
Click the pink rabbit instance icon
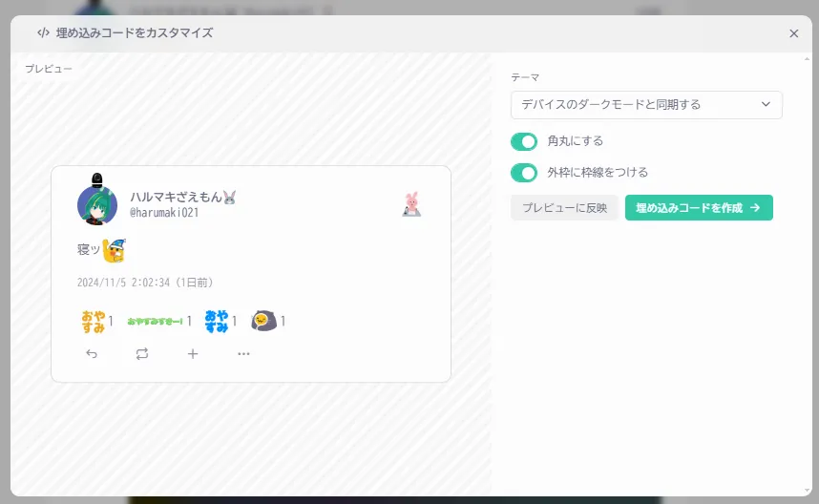[x=411, y=204]
